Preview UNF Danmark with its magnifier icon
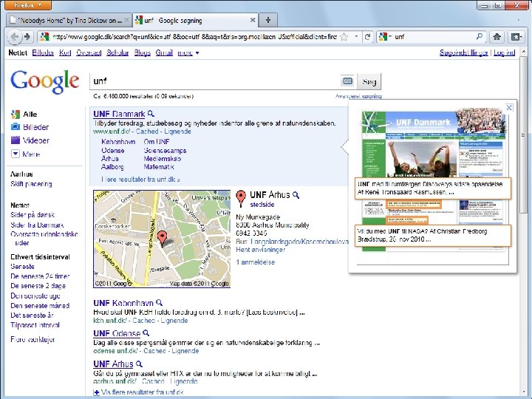Viewport: 532px width, 399px height. [x=151, y=114]
